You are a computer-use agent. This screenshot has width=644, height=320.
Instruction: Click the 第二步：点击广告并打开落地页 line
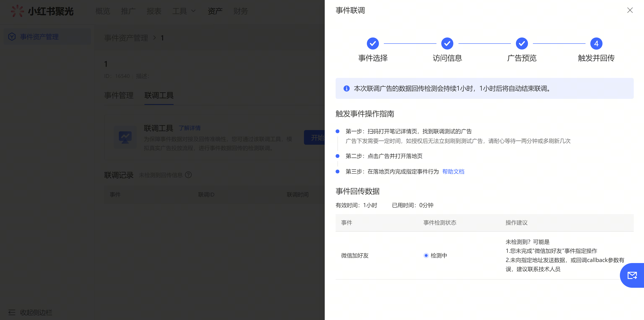(384, 156)
